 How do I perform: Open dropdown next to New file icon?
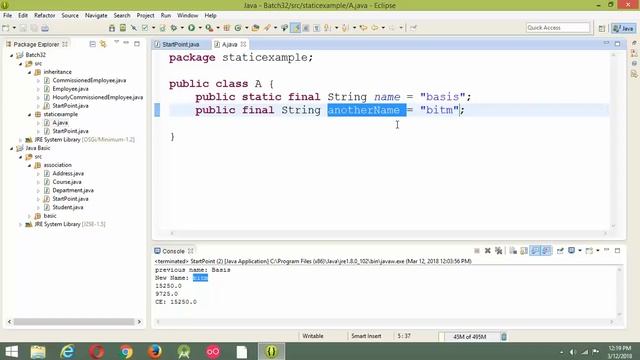pyautogui.click(x=14, y=28)
